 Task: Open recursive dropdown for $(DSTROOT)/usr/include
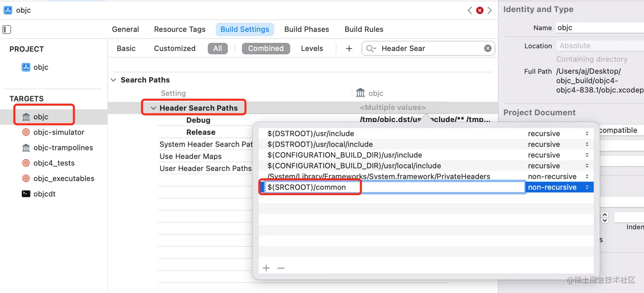559,134
